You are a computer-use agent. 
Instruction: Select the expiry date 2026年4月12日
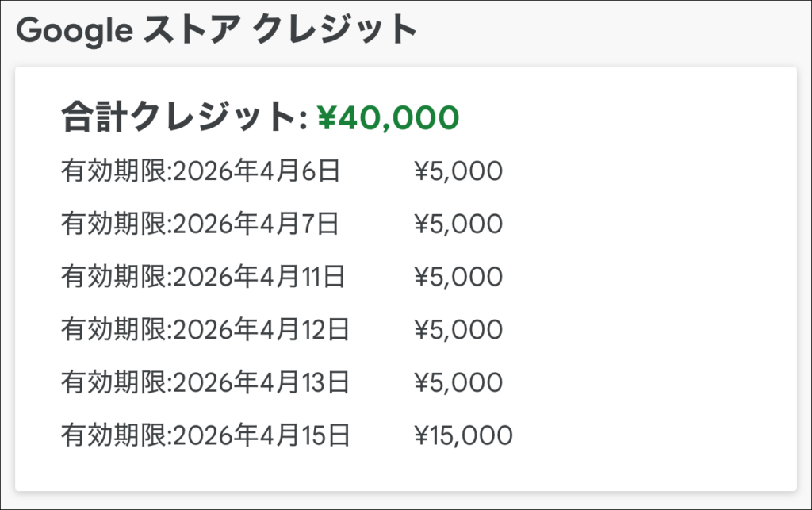[x=261, y=329]
